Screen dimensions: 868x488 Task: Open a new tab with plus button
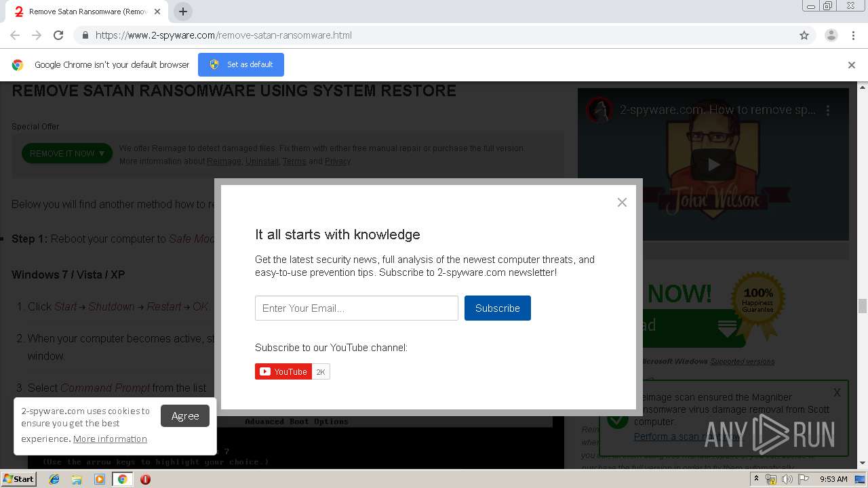pyautogui.click(x=183, y=12)
